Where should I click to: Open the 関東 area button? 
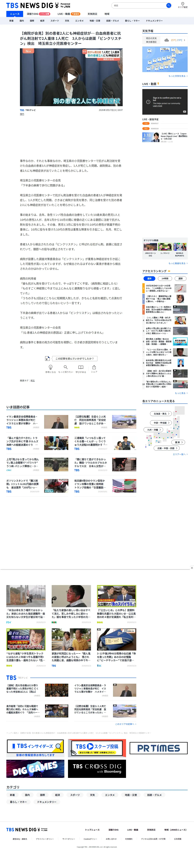[178, 442]
